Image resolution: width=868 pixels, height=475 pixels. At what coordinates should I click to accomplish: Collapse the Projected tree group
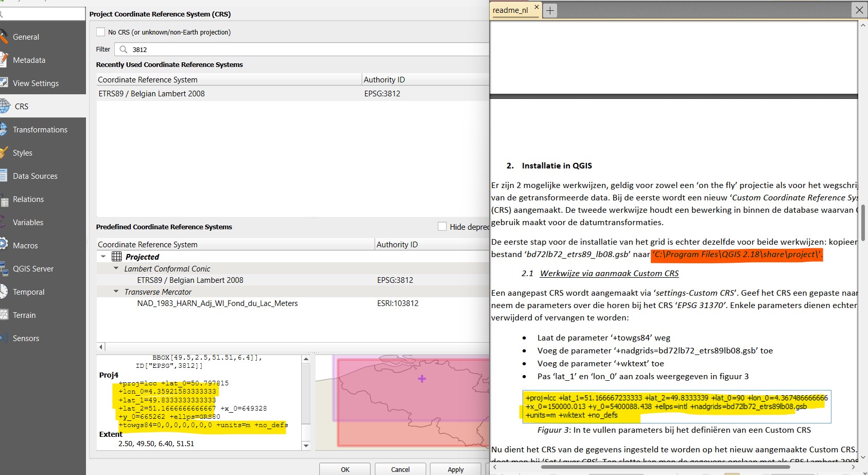coord(103,257)
